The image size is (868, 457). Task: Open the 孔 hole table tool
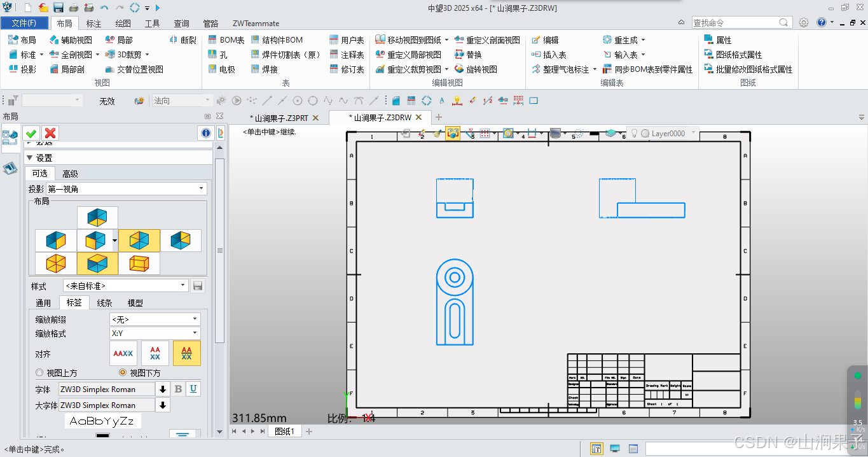[217, 55]
